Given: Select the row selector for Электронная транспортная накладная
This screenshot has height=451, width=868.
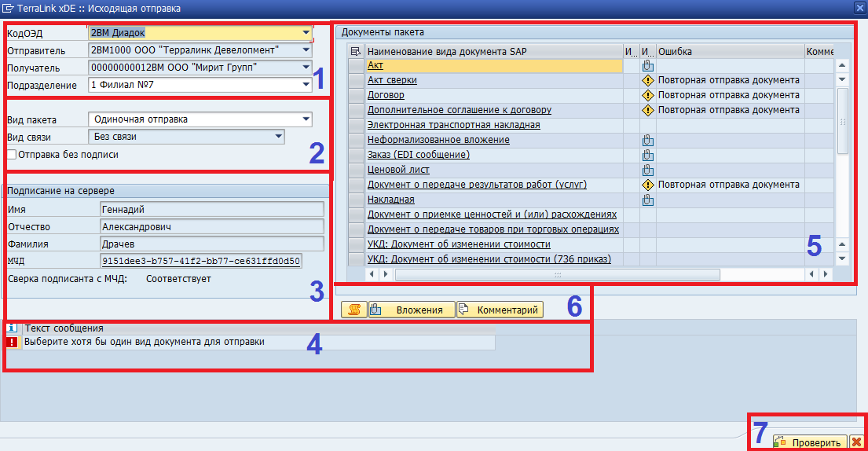Looking at the screenshot, I should [x=357, y=125].
